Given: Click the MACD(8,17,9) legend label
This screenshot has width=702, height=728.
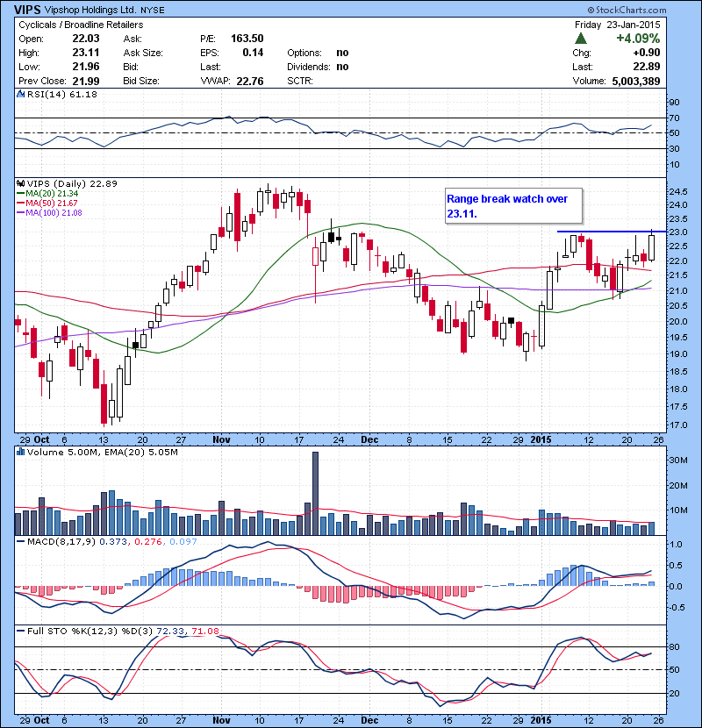Looking at the screenshot, I should click(x=61, y=541).
